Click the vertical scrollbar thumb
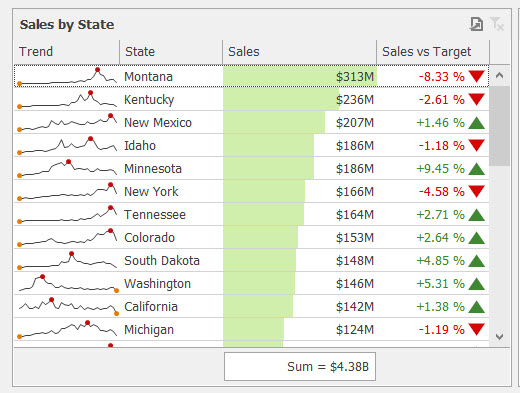Viewport: 520px width, 393px height. click(499, 126)
